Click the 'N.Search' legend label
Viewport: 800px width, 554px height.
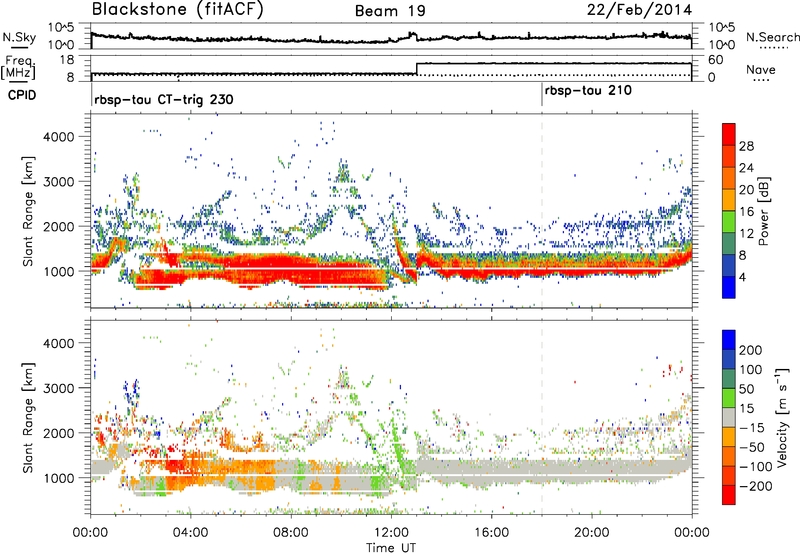[772, 37]
